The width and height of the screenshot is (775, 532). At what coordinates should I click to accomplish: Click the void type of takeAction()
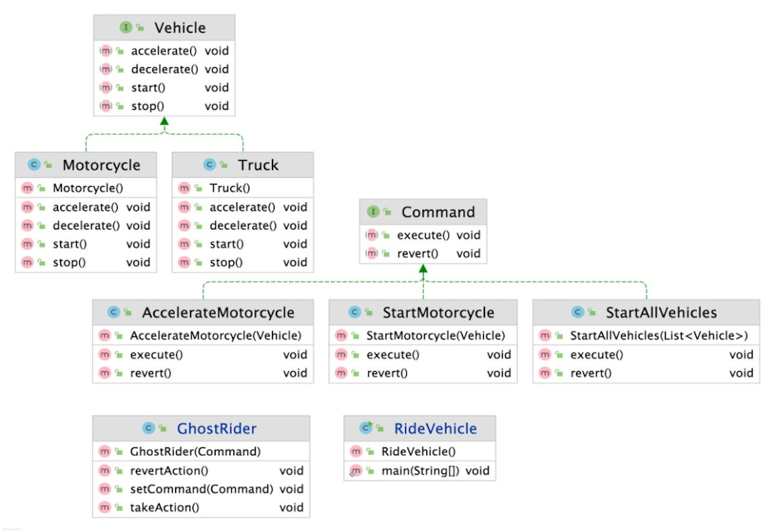(x=291, y=507)
